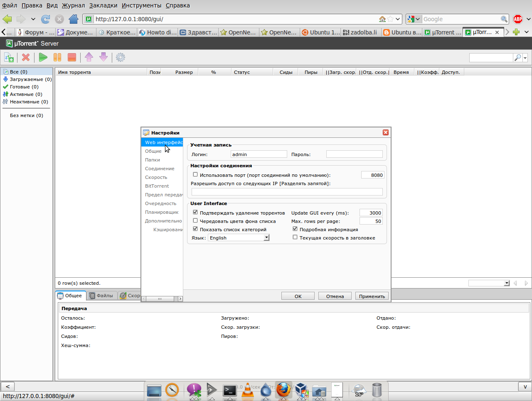Select 'Соединение' settings category
The width and height of the screenshot is (532, 401).
point(160,169)
